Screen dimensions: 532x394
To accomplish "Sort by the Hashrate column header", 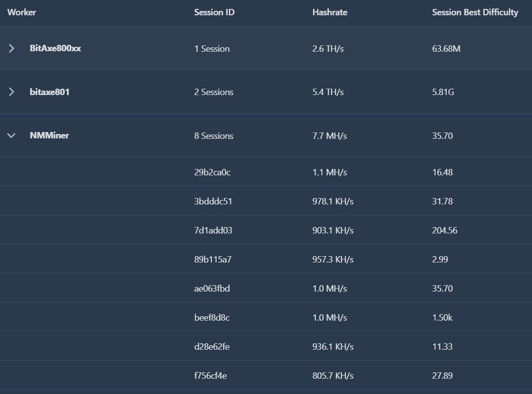I will coord(330,12).
